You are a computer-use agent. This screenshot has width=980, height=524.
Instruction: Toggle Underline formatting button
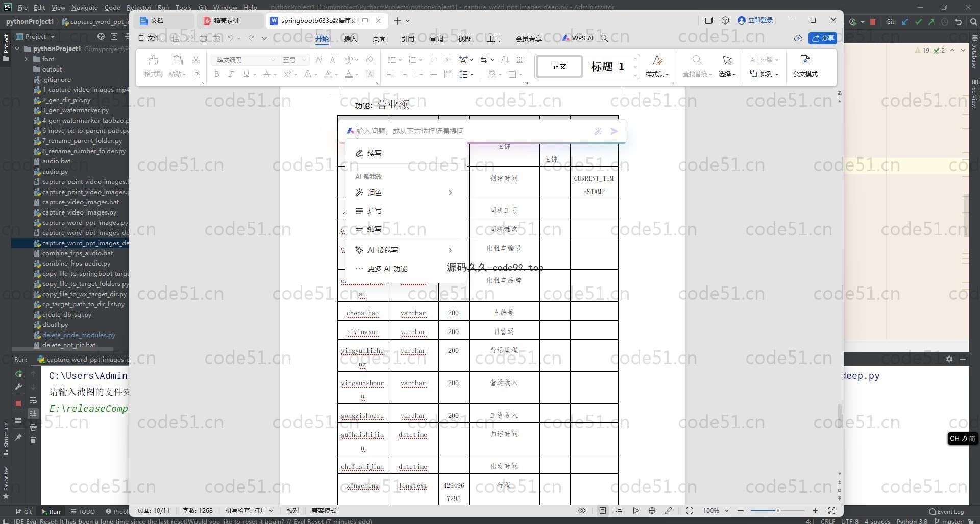click(246, 74)
